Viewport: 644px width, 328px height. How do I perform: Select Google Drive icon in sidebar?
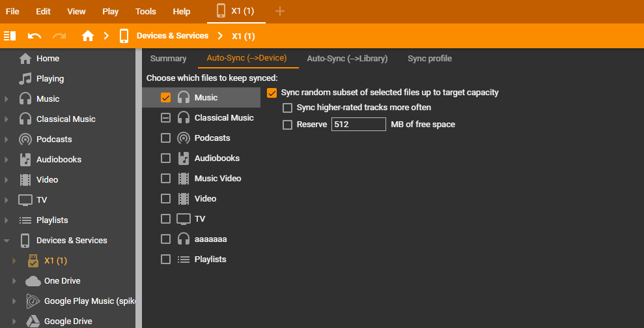point(33,321)
